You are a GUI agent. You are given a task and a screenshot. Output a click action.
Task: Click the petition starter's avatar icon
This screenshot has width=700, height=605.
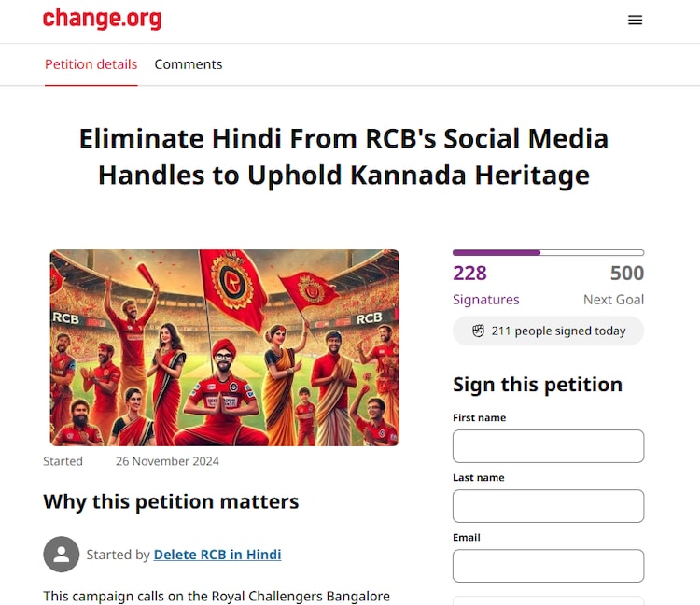click(61, 555)
